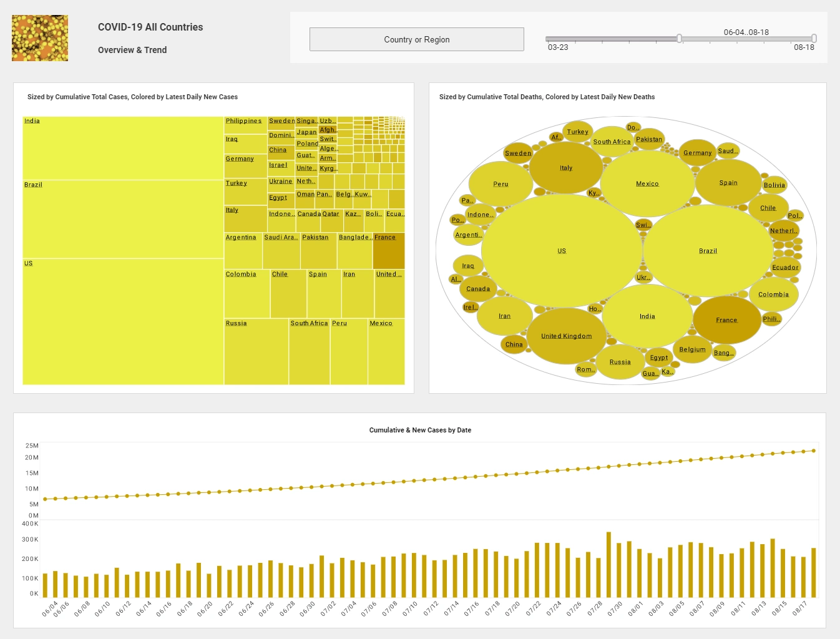This screenshot has width=840, height=639.
Task: Click the last cumulative cases data point
Action: click(813, 451)
